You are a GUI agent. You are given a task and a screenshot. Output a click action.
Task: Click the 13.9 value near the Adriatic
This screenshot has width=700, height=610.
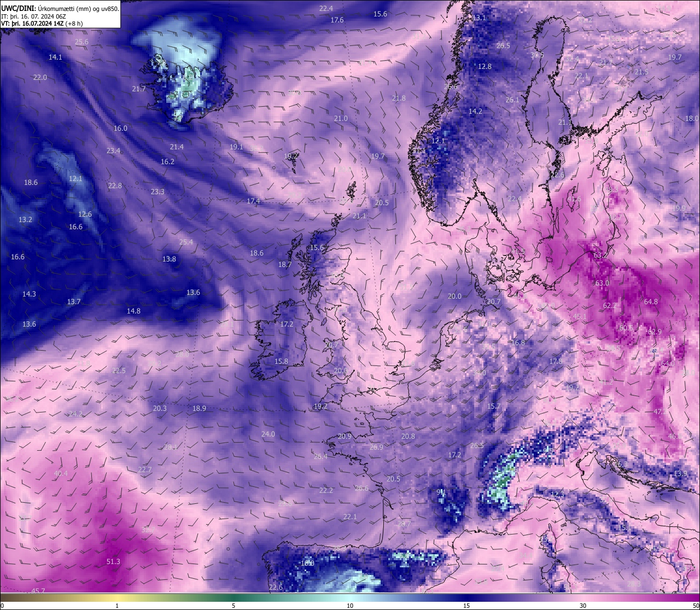click(680, 473)
